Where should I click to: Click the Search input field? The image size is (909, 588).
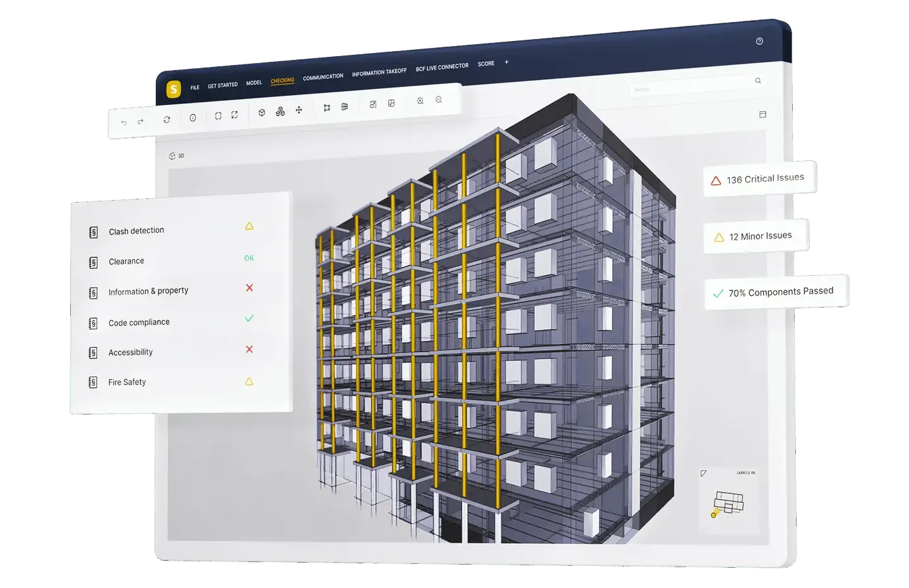point(691,86)
